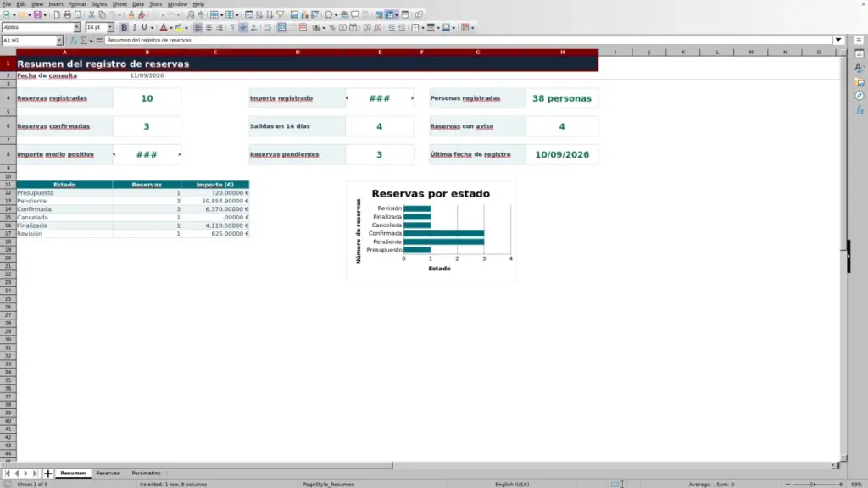The height and width of the screenshot is (488, 868).
Task: Open the font size dropdown showing 16 pt
Action: [x=110, y=27]
